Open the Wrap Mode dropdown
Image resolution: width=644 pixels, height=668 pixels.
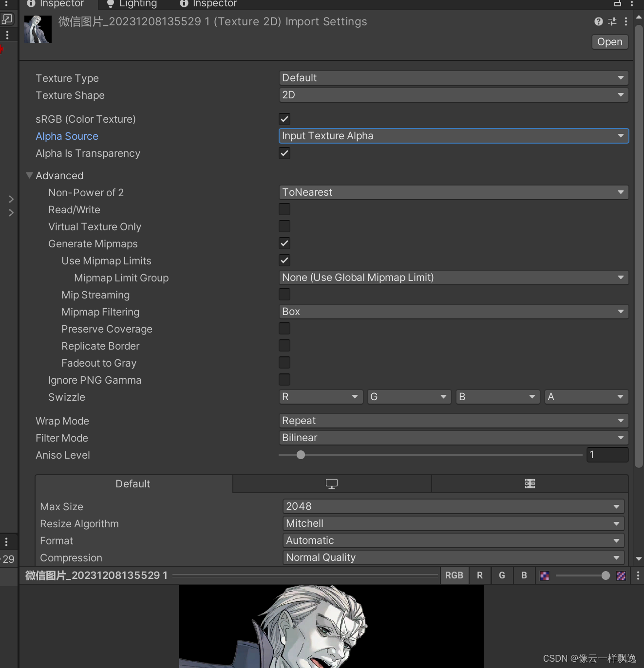(454, 421)
